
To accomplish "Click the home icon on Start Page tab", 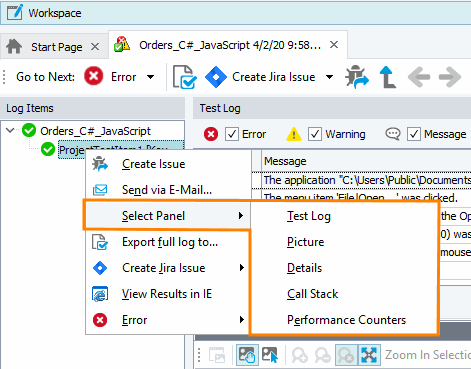I will (14, 46).
